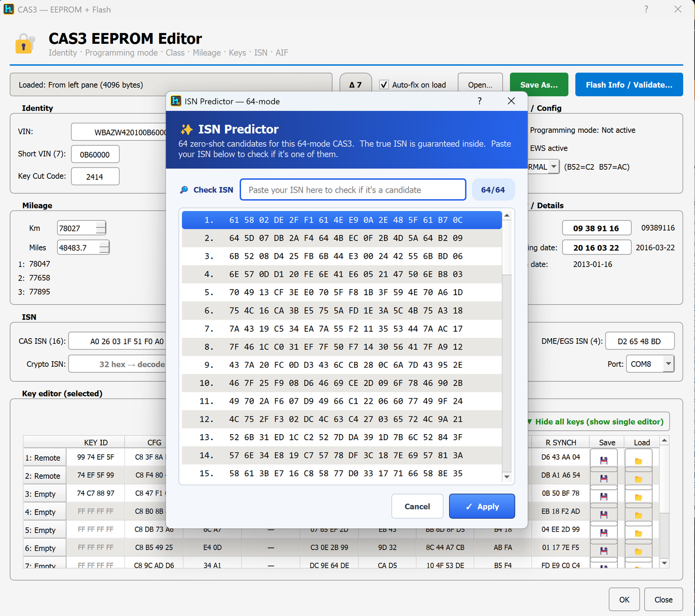Click save icon in row 5: Empty
Image resolution: width=695 pixels, height=616 pixels.
click(604, 533)
